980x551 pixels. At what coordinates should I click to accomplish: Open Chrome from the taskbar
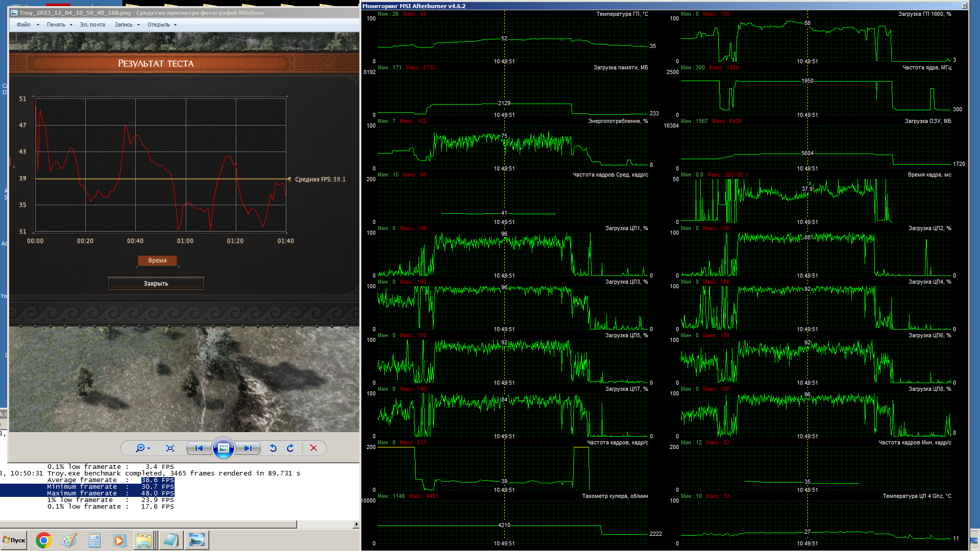tap(44, 540)
